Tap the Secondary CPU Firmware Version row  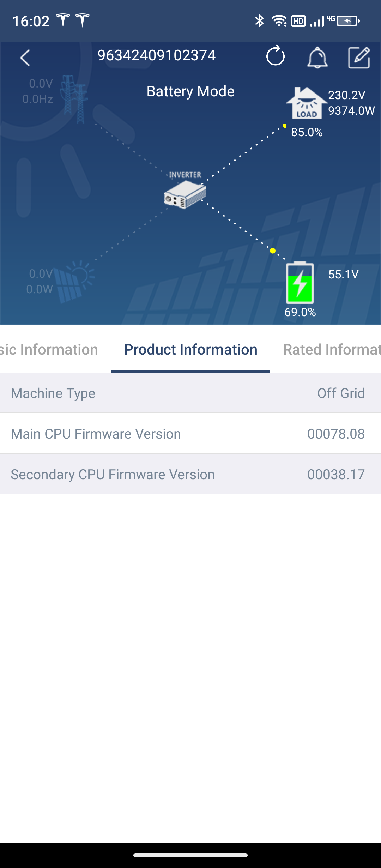(x=190, y=474)
